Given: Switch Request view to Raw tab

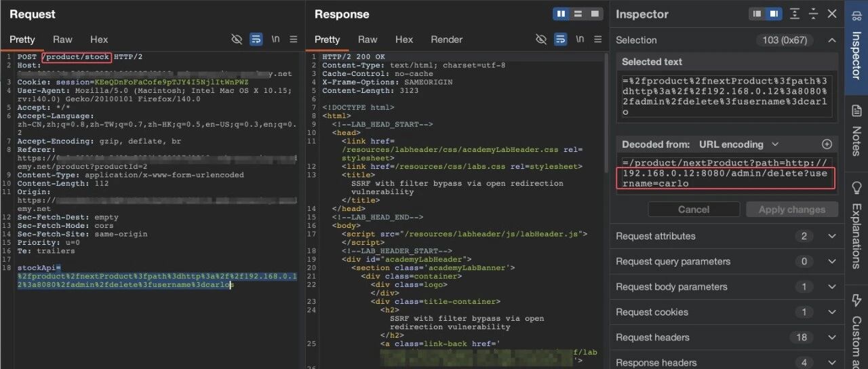Looking at the screenshot, I should 62,39.
